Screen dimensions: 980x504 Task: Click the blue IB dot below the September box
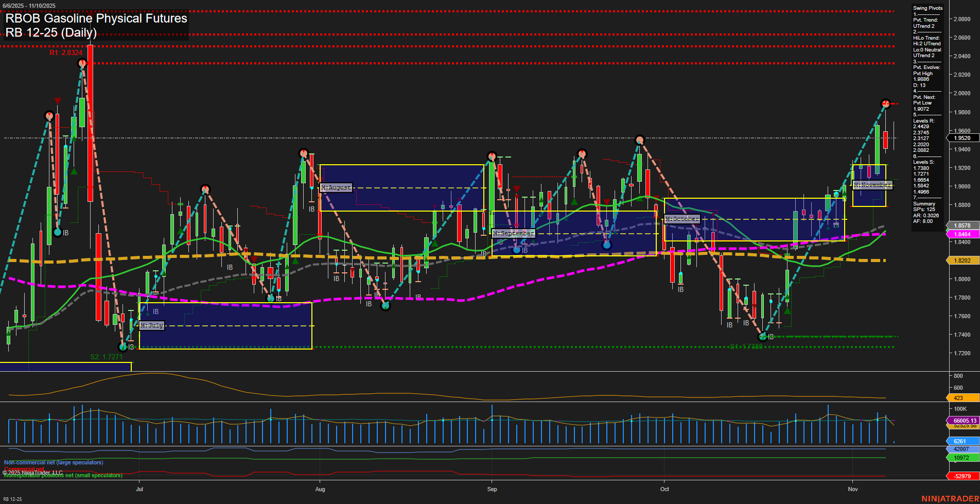[517, 249]
